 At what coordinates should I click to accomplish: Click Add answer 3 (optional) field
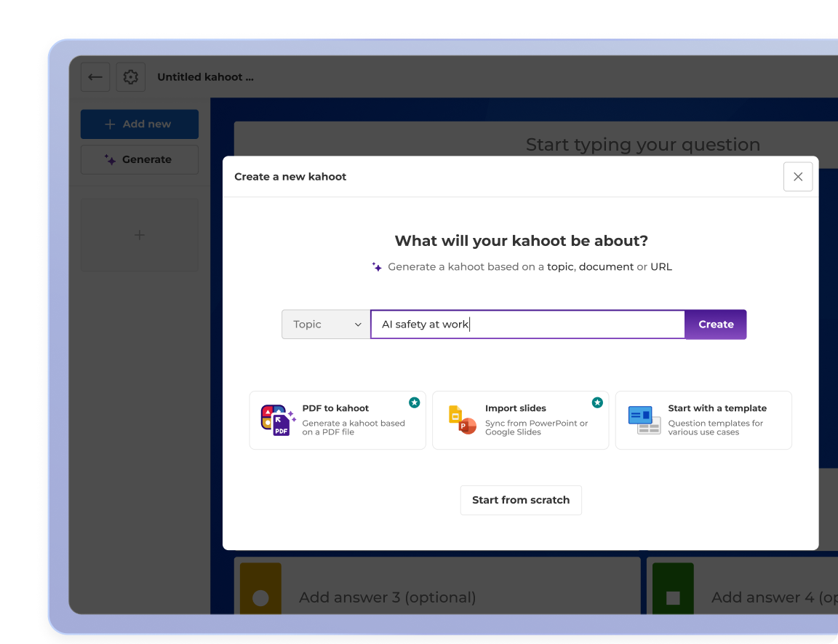point(437,587)
